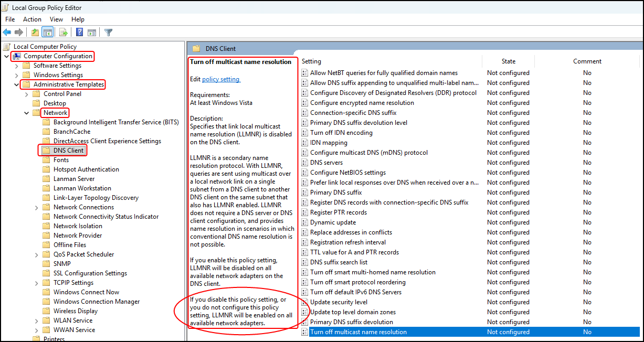Click folder icon of Lanman Server
The width and height of the screenshot is (644, 342).
tap(47, 179)
